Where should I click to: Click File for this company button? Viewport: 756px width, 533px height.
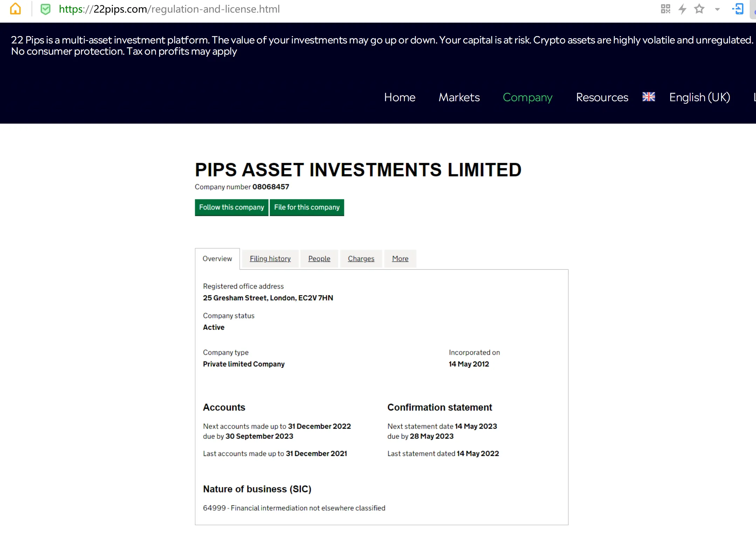307,207
